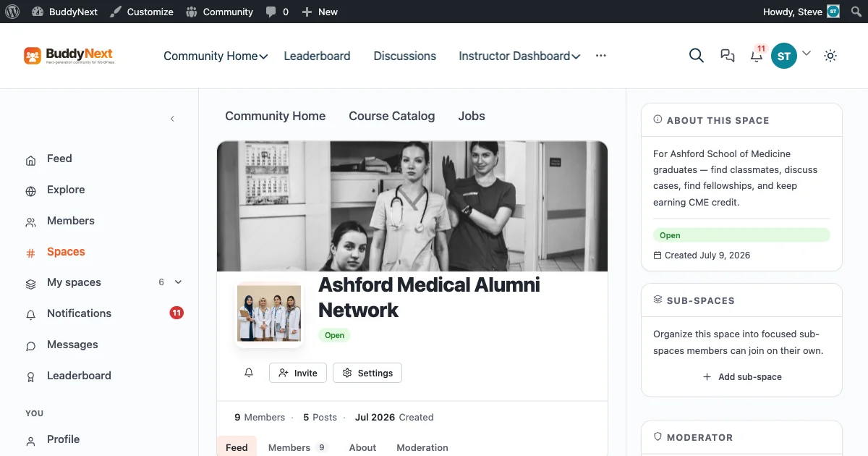Click the My spaces layers icon
This screenshot has width=868, height=456.
pos(30,284)
